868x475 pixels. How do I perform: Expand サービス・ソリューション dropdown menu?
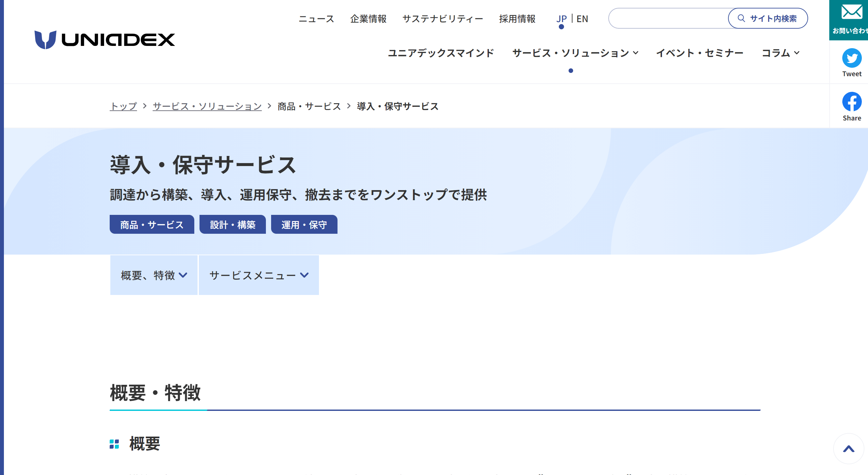pos(575,53)
